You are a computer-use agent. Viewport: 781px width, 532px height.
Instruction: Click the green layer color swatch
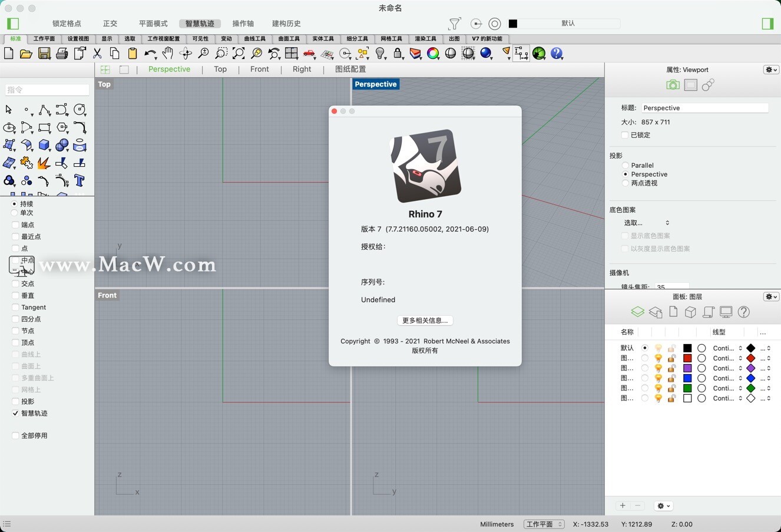(x=687, y=388)
